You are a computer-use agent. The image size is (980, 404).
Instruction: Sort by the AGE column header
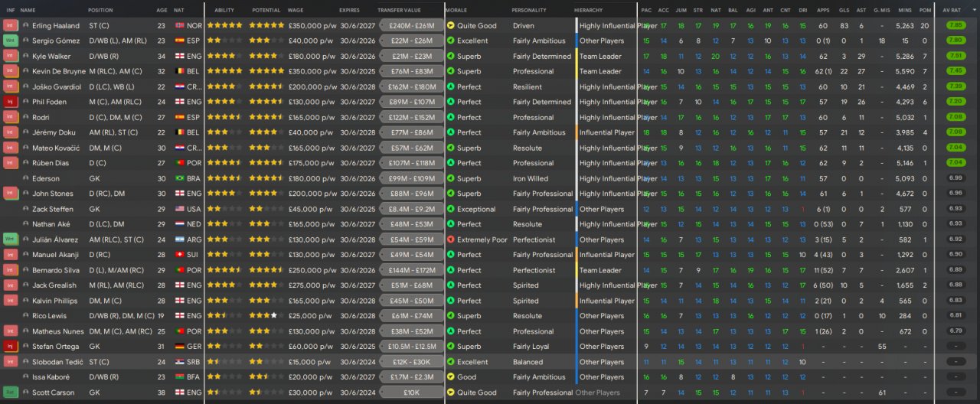click(162, 10)
